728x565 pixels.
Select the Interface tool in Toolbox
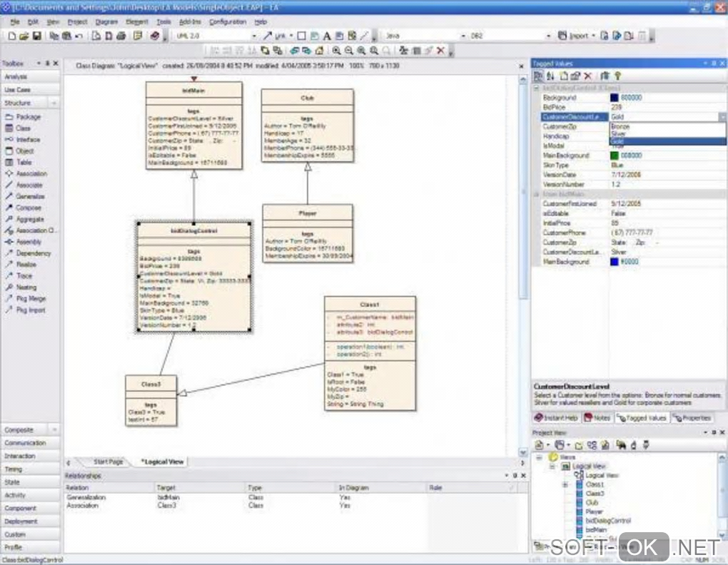coord(22,140)
